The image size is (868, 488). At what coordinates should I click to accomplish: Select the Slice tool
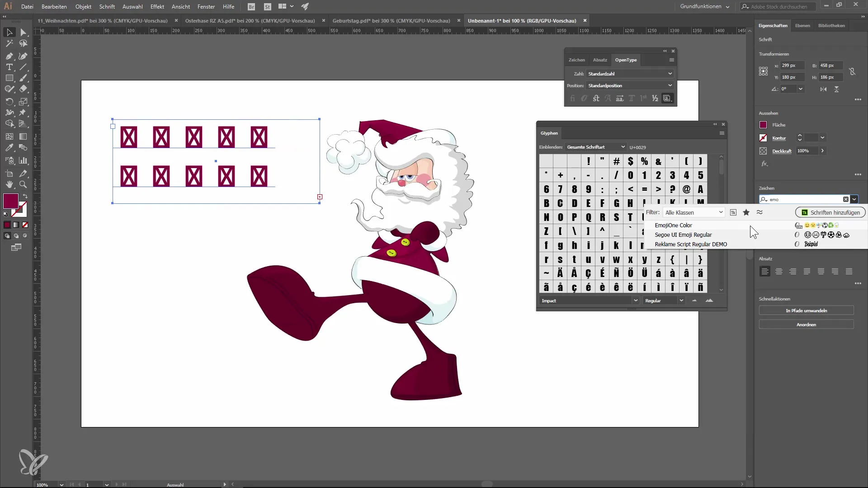point(24,174)
